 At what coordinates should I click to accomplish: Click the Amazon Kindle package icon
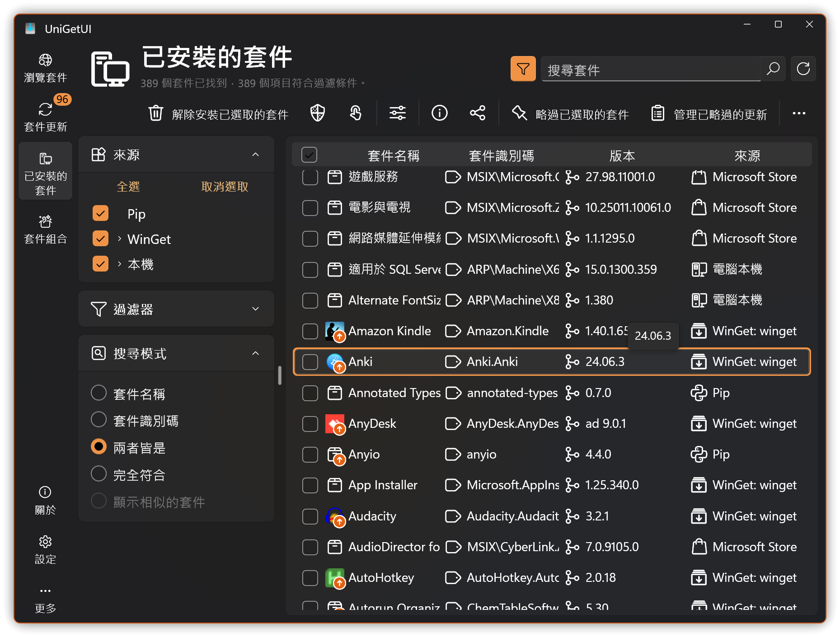click(335, 332)
